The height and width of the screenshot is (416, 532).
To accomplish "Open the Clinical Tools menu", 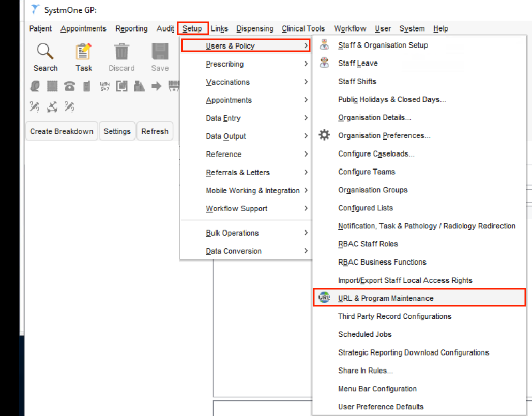I will click(303, 28).
